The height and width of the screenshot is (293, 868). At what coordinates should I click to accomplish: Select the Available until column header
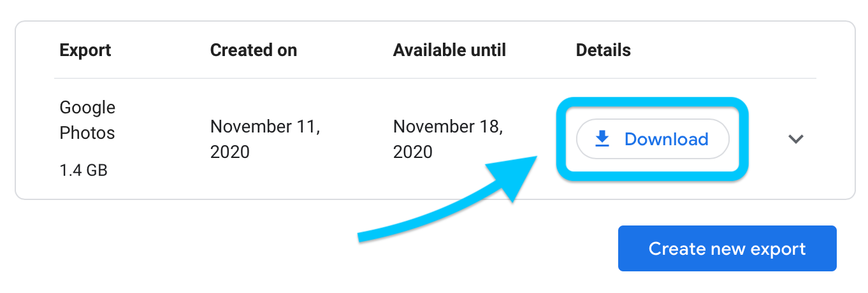point(449,50)
